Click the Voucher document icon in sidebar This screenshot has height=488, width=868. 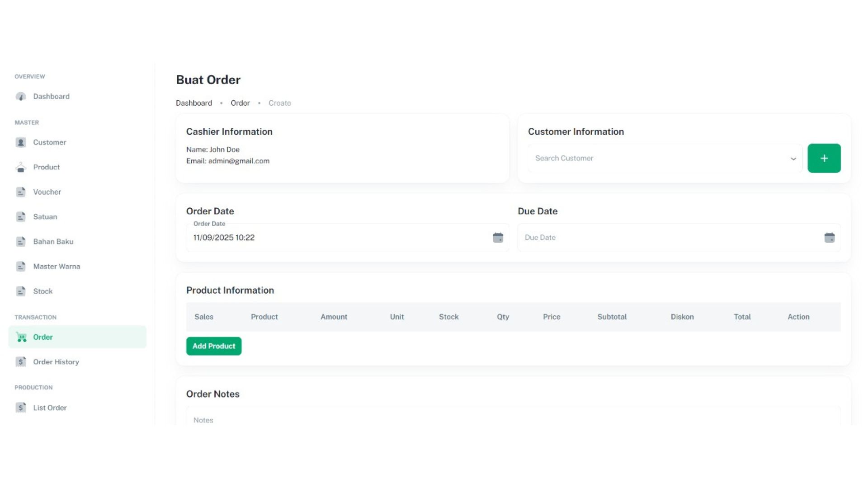(x=21, y=192)
